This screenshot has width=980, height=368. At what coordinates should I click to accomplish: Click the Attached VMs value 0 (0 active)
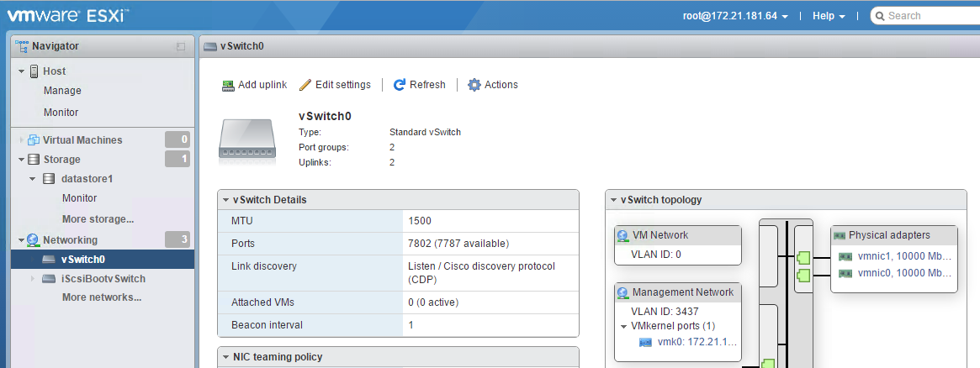point(433,302)
